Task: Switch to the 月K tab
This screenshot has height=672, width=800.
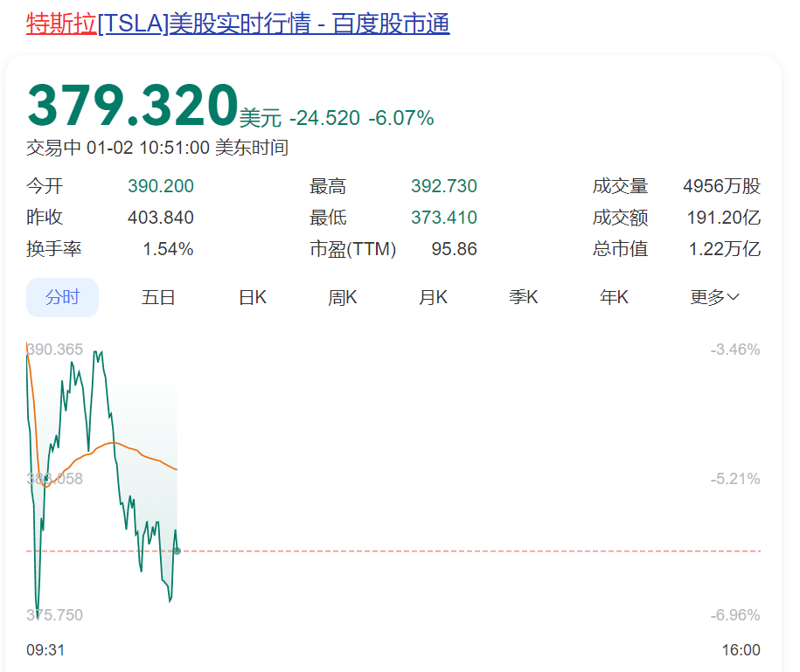Action: tap(432, 297)
